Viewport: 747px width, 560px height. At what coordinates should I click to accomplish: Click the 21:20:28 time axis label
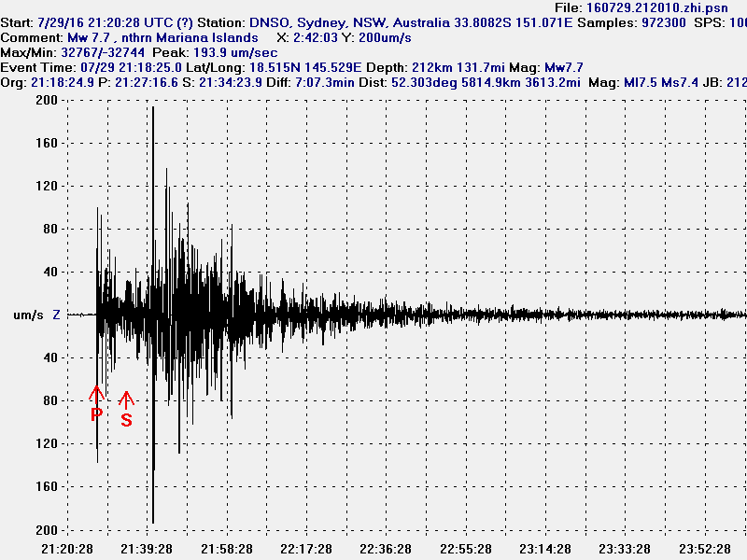click(x=67, y=549)
